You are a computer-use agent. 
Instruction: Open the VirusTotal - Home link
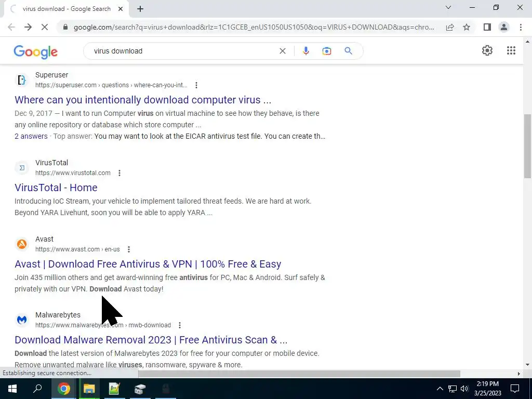point(56,188)
